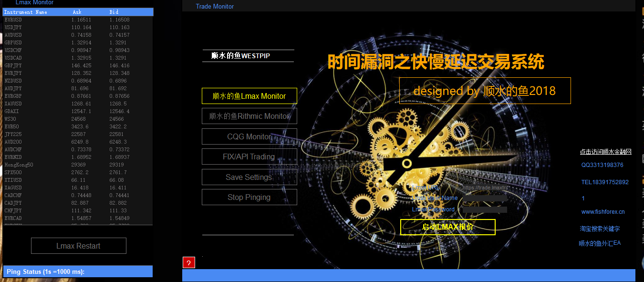The height and width of the screenshot is (282, 644).
Task: Switch to the Trade Monitor tab
Action: 215,7
